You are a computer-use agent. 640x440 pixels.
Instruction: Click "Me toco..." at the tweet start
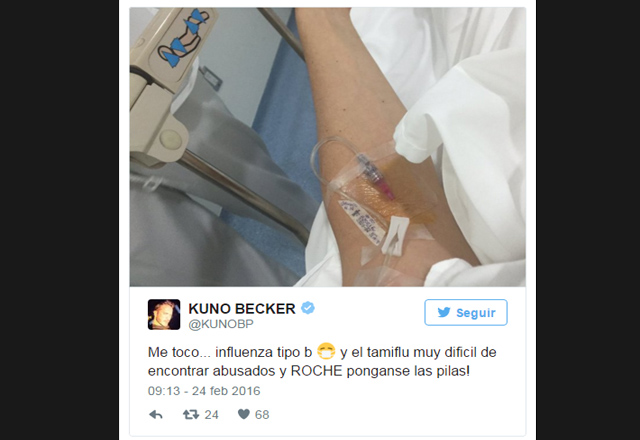(179, 352)
